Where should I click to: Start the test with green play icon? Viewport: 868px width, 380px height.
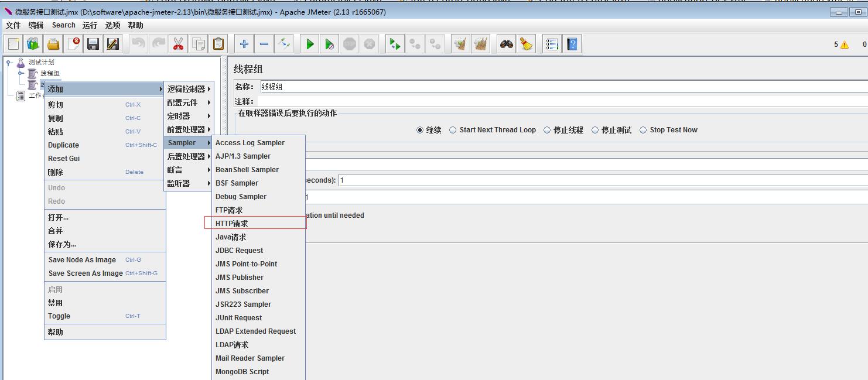point(310,44)
